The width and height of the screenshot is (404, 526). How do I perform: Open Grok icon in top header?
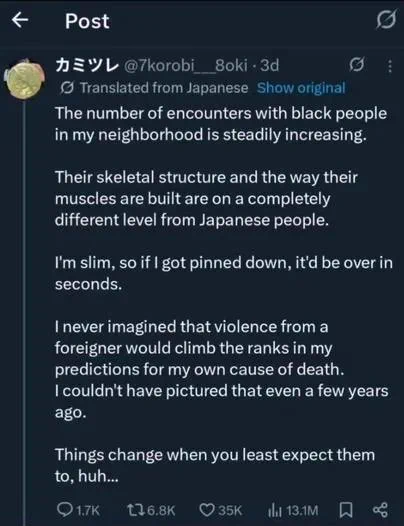386,20
